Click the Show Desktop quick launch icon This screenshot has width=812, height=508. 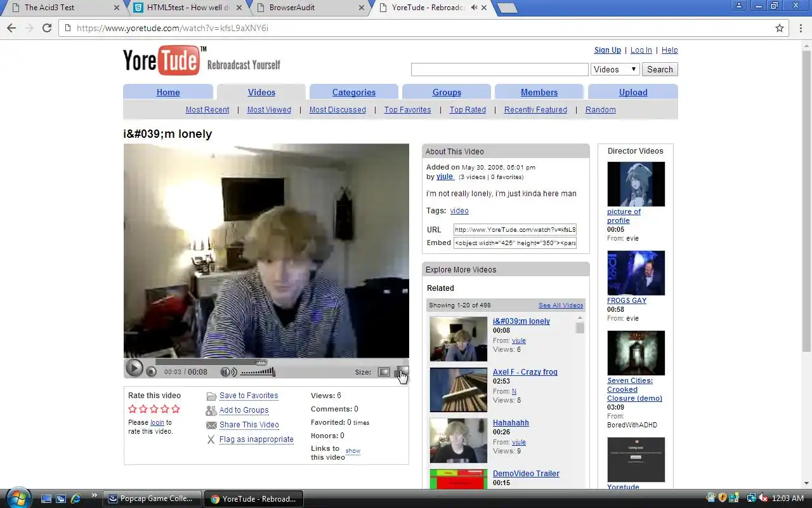click(x=46, y=498)
